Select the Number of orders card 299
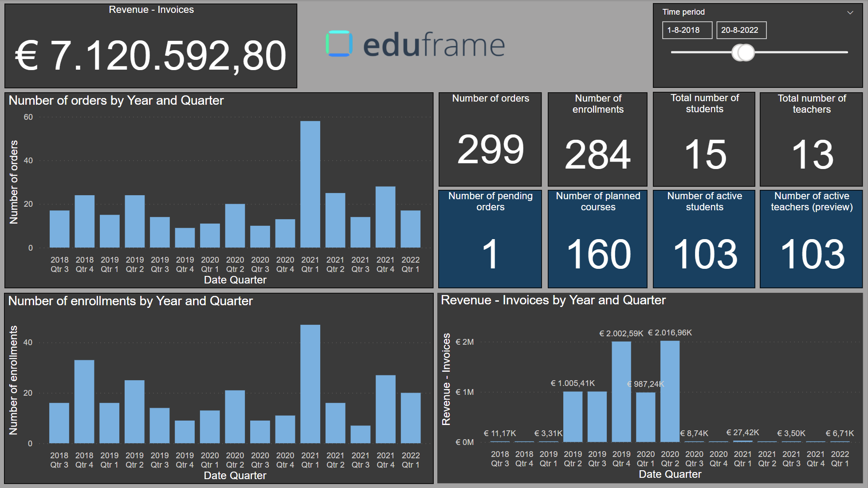This screenshot has width=868, height=488. (490, 139)
